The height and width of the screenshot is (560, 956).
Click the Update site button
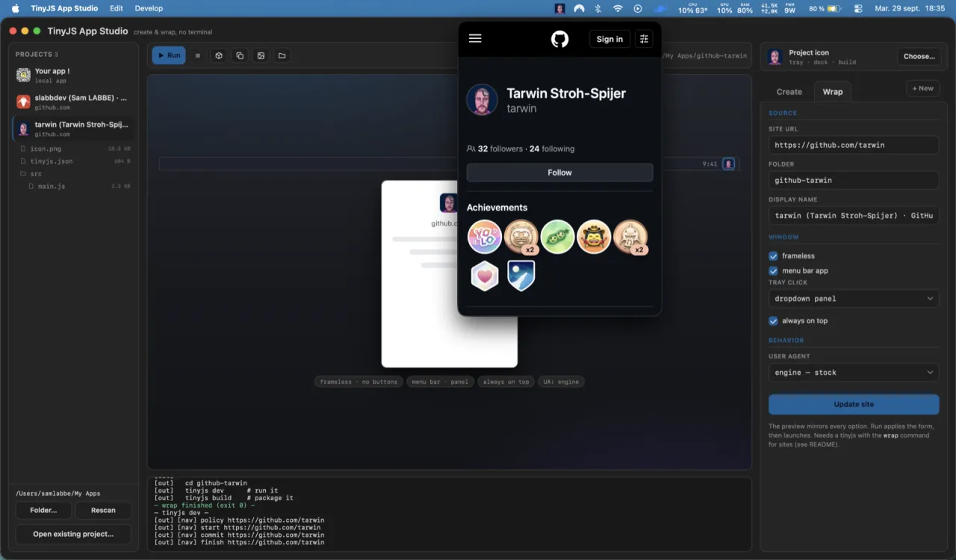pos(854,404)
